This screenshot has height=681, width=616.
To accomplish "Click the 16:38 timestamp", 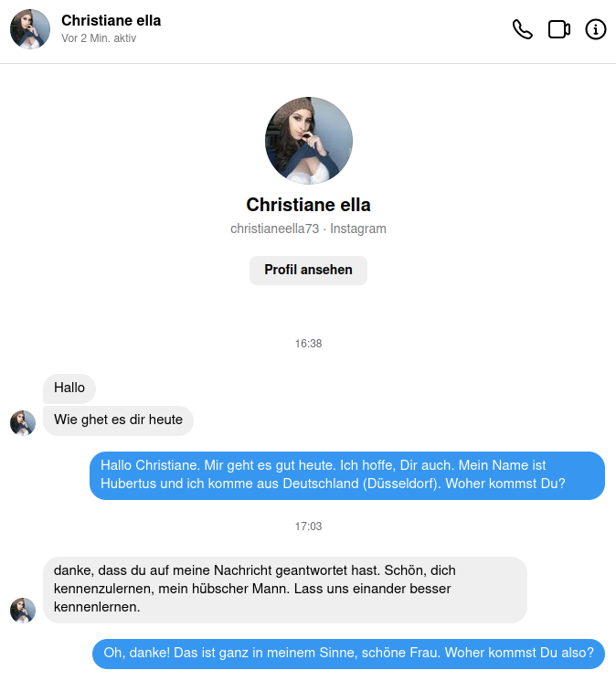I will (x=308, y=344).
